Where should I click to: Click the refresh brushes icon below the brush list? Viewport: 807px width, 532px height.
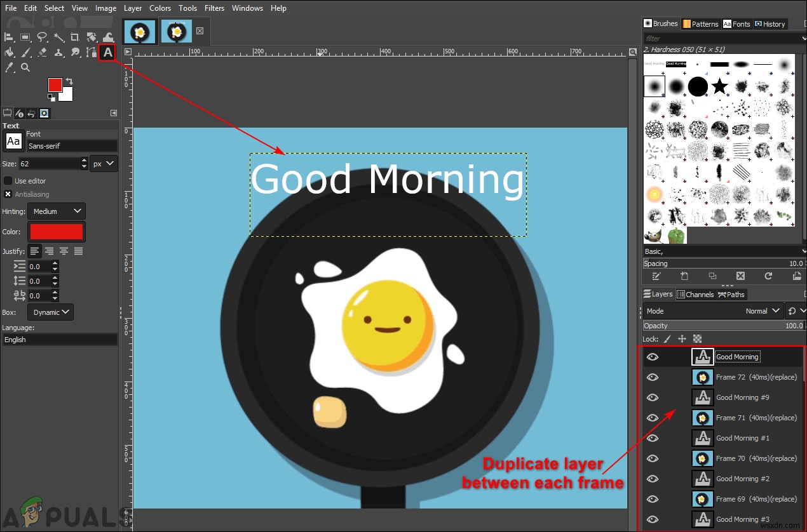click(x=768, y=276)
